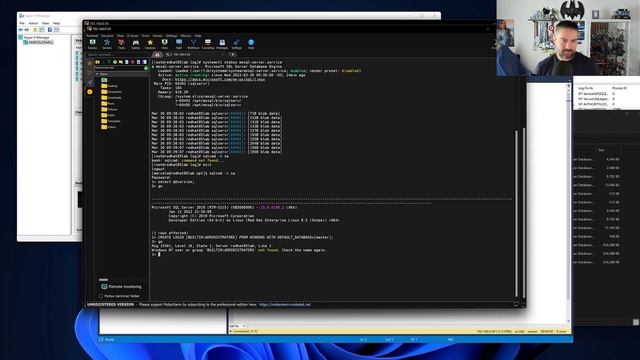Open the Sessions star side tab

click(x=90, y=63)
